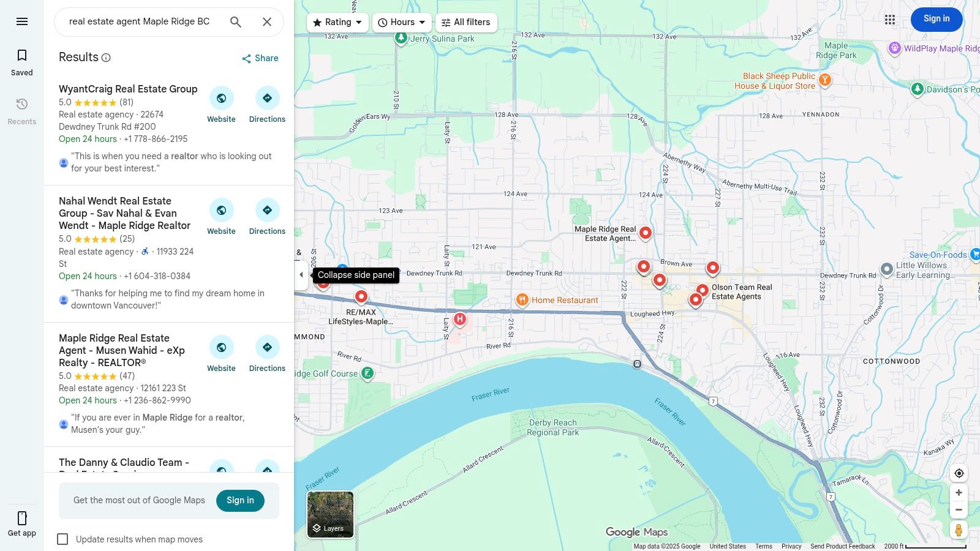Open All filters
980x551 pixels.
466,23
